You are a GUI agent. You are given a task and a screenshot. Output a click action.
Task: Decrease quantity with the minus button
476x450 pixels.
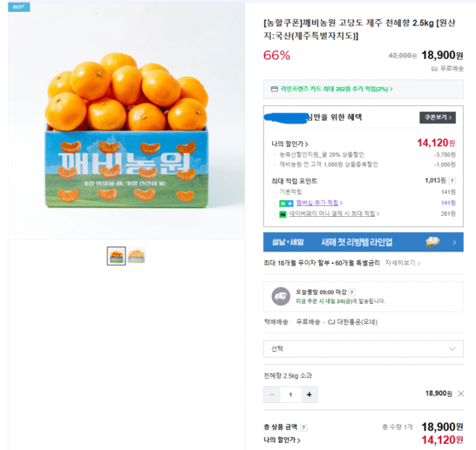272,394
